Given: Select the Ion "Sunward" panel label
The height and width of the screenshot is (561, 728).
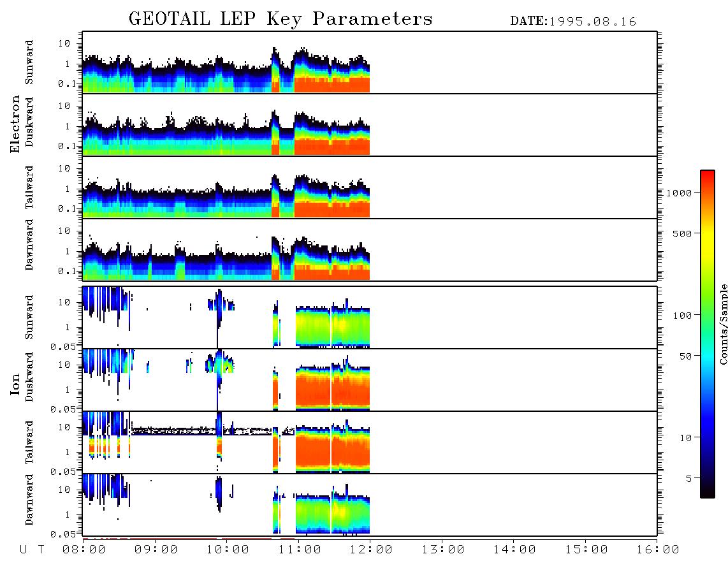Looking at the screenshot, I should coord(29,317).
